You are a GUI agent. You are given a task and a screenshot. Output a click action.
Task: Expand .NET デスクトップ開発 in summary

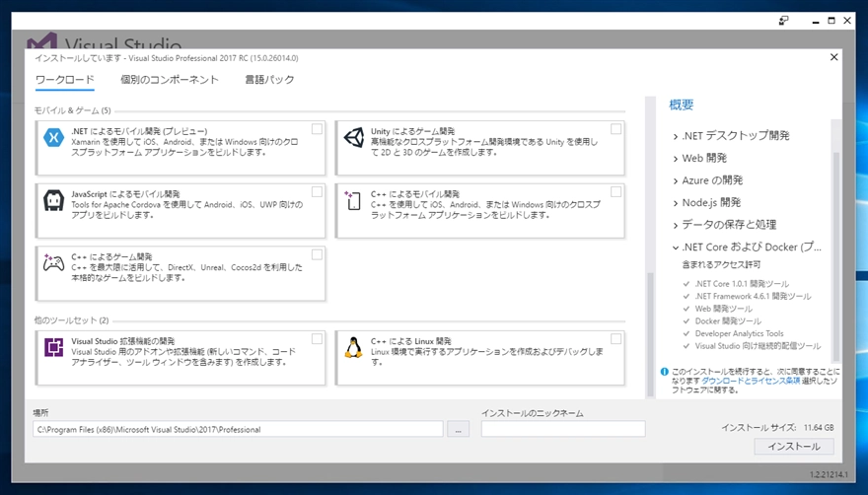point(676,136)
